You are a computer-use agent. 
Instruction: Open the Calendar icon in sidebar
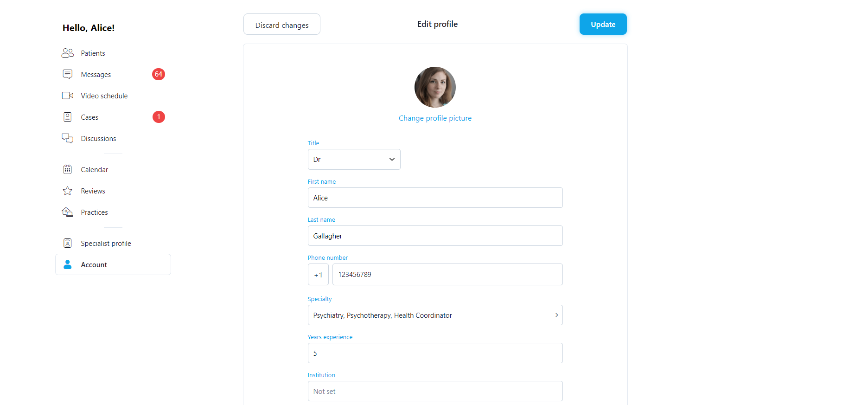pyautogui.click(x=68, y=169)
